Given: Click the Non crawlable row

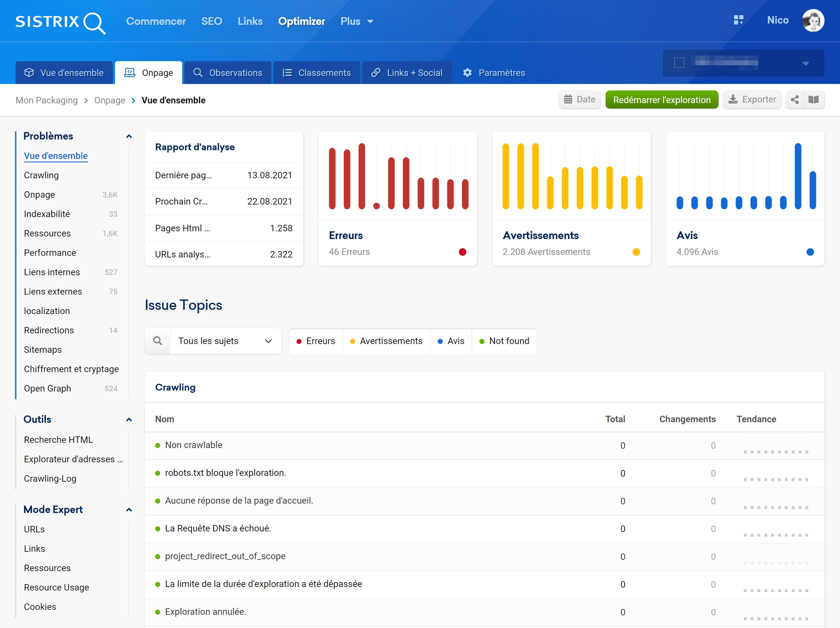Looking at the screenshot, I should [485, 445].
